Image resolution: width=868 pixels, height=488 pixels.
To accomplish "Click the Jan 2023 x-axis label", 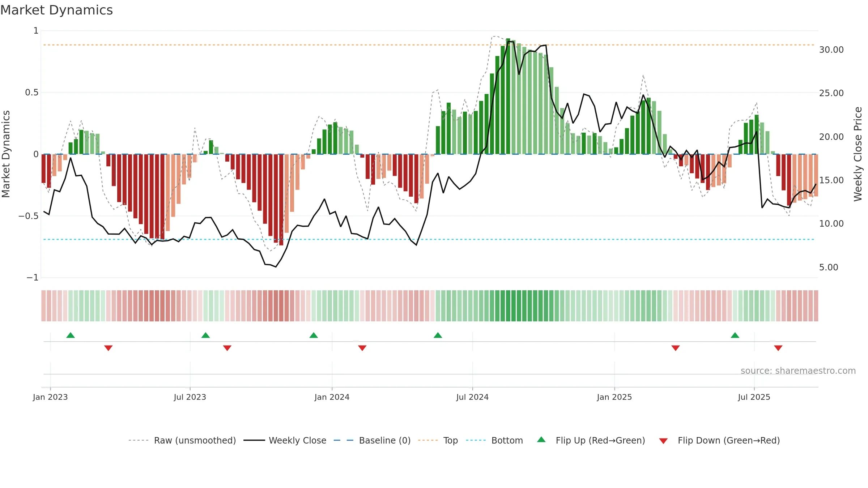I will (50, 397).
